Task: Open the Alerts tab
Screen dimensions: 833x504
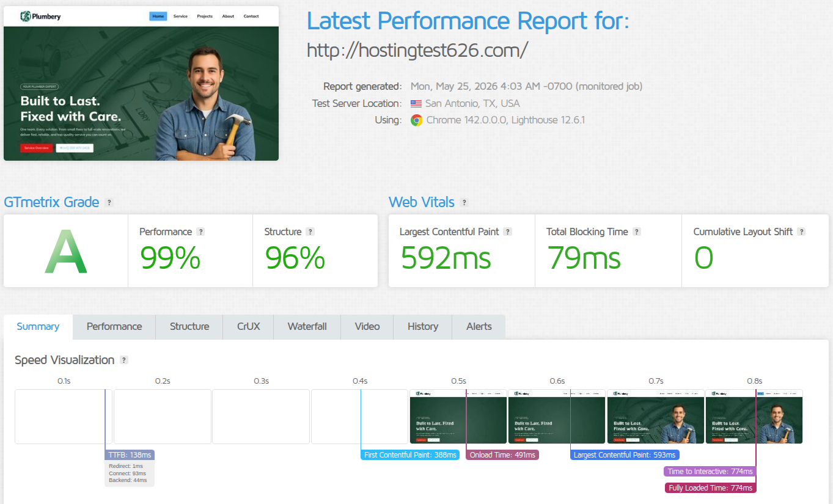Action: 479,327
